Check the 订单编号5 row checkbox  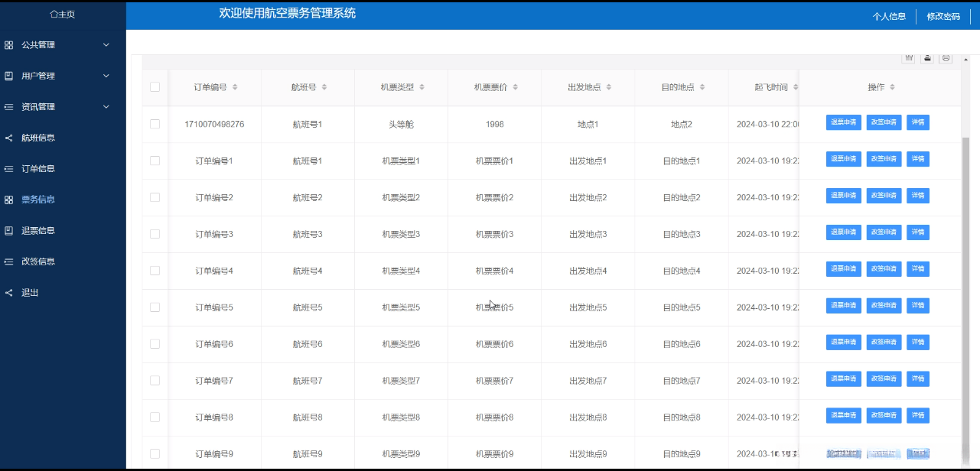tap(155, 307)
